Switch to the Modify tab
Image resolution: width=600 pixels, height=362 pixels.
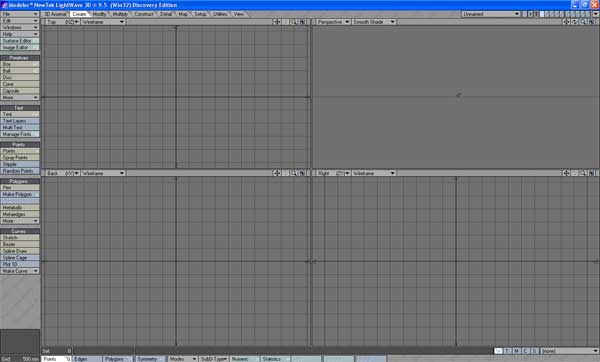click(99, 14)
